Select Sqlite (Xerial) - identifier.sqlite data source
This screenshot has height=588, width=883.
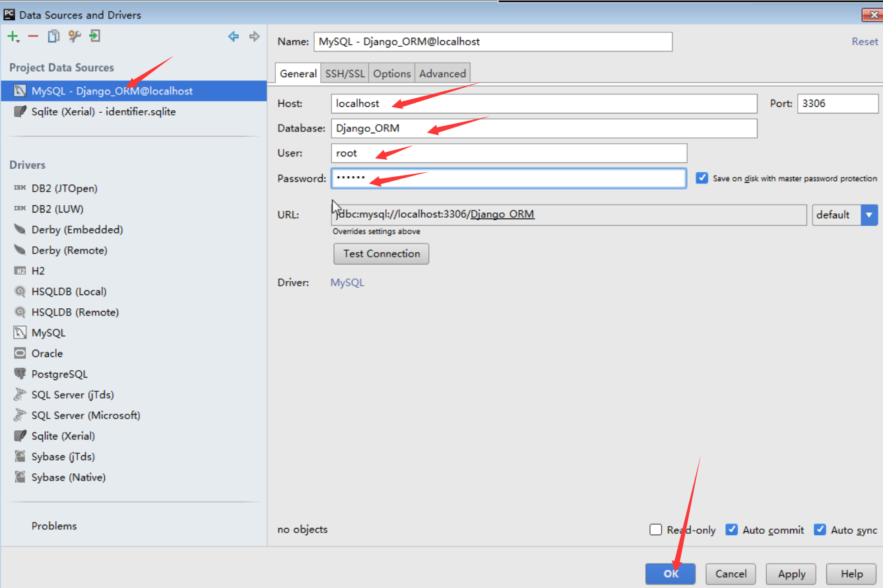133,112
